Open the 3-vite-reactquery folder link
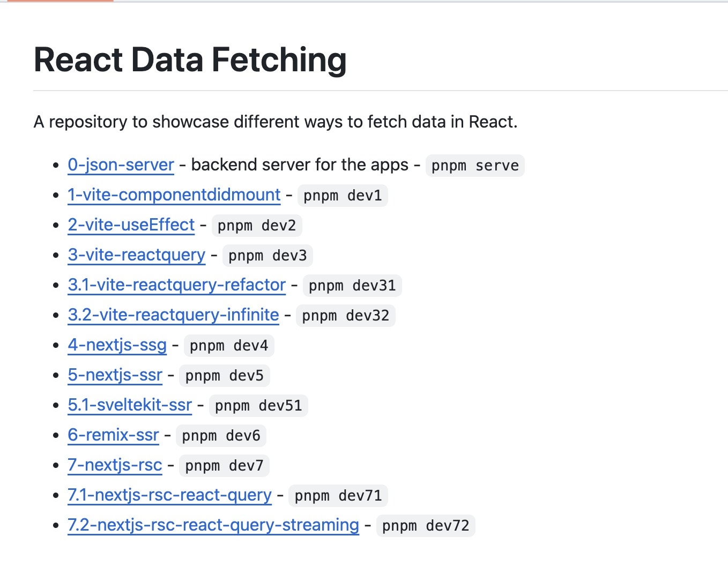Viewport: 728px width, 566px height. click(136, 255)
